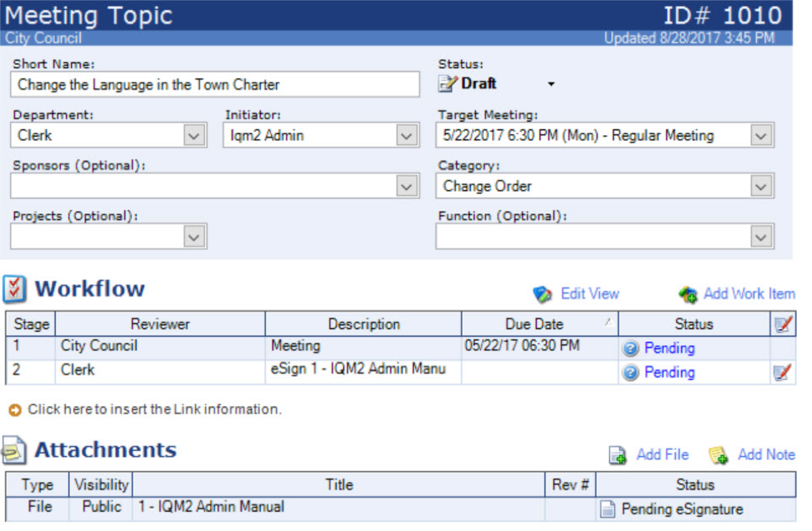Click the Add Note link

[766, 454]
